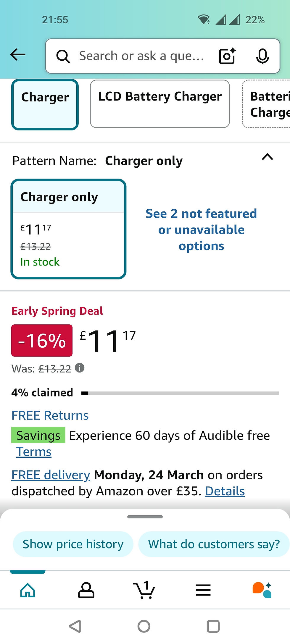Start voice search with the microphone icon

262,56
